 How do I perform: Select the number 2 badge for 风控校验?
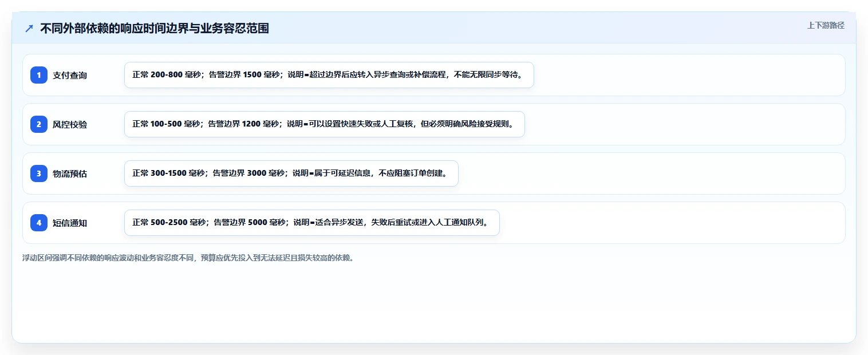pyautogui.click(x=39, y=124)
